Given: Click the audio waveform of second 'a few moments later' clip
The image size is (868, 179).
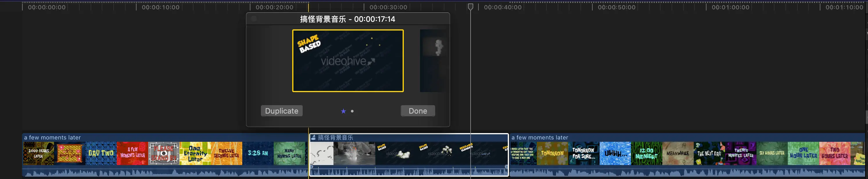Looking at the screenshot, I should point(687,173).
